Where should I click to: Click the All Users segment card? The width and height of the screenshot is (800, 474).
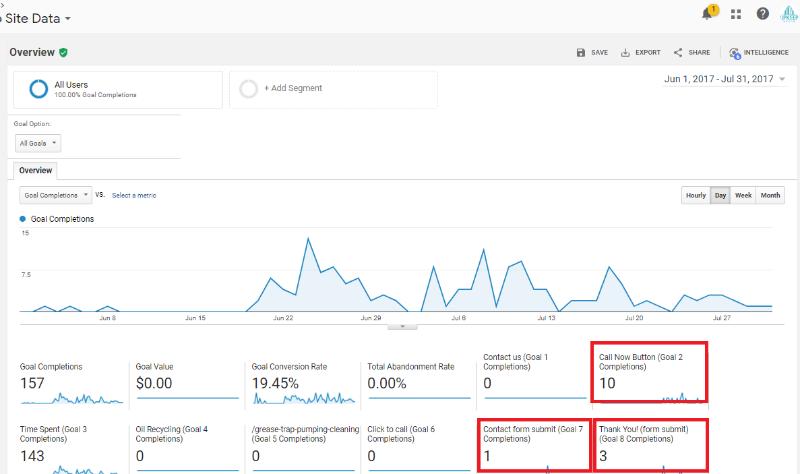(118, 90)
